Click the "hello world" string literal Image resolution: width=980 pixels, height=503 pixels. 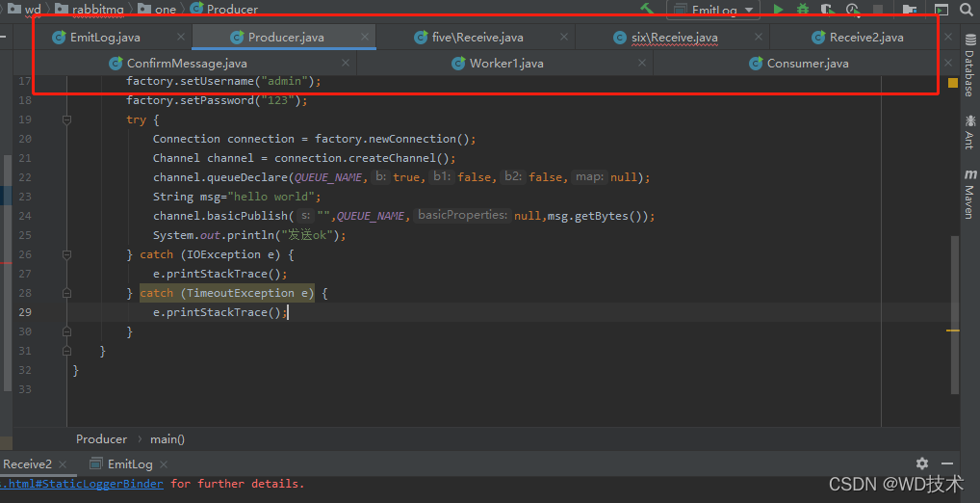click(271, 198)
